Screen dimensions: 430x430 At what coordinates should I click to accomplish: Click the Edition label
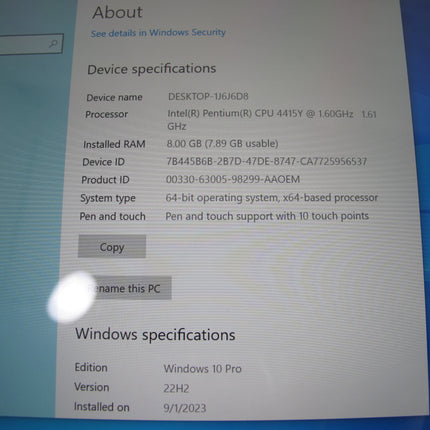coord(91,367)
